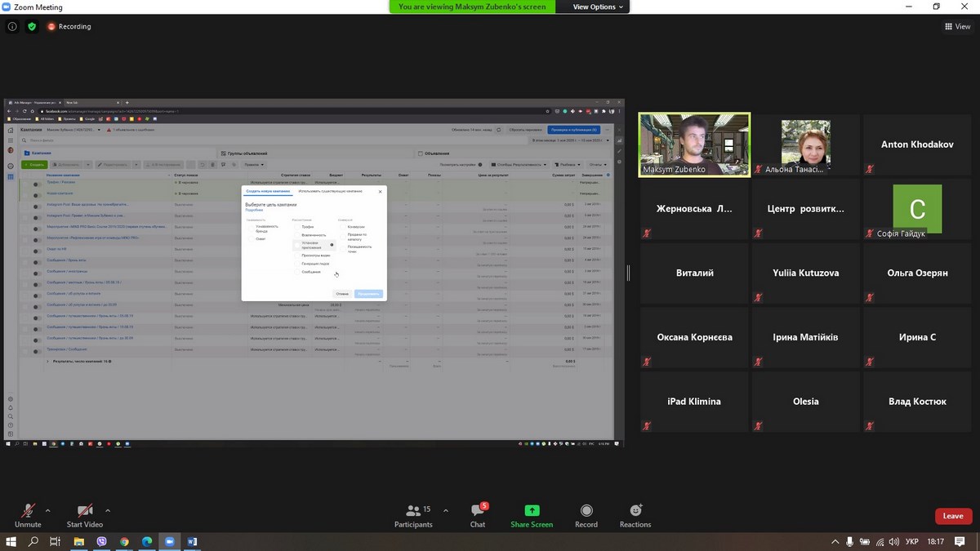Expand audio options arrow beside Unmute
Image resolution: width=980 pixels, height=551 pixels.
click(x=47, y=511)
